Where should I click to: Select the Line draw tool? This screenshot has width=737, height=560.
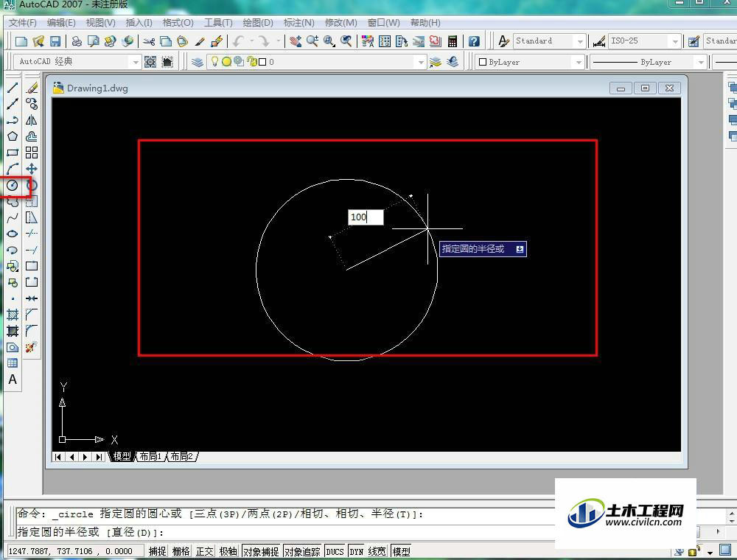[13, 88]
